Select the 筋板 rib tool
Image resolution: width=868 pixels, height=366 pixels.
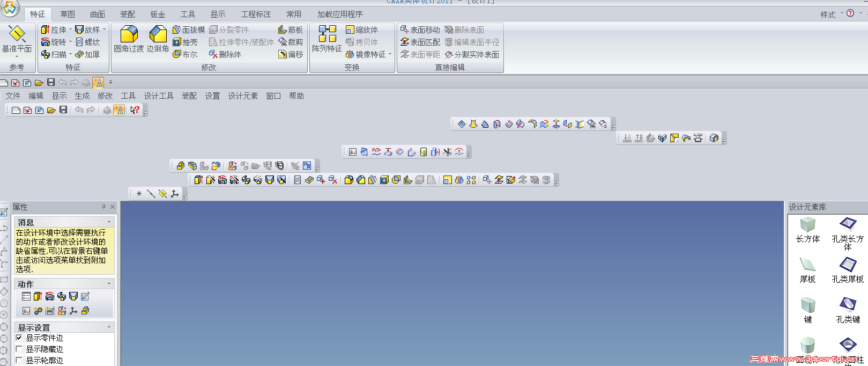tap(291, 30)
